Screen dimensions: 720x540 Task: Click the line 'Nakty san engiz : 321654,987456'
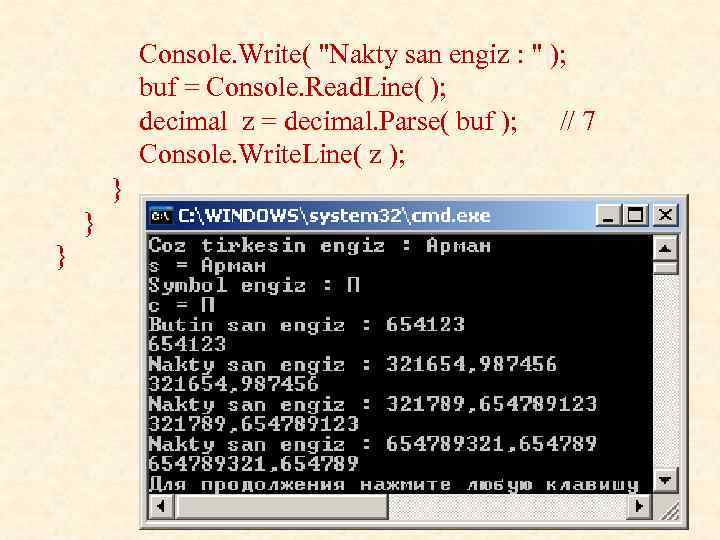(x=352, y=364)
